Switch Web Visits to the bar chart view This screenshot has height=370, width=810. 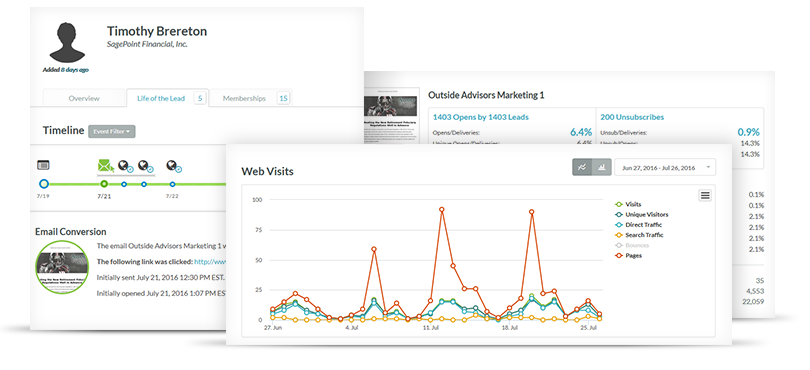coord(602,167)
